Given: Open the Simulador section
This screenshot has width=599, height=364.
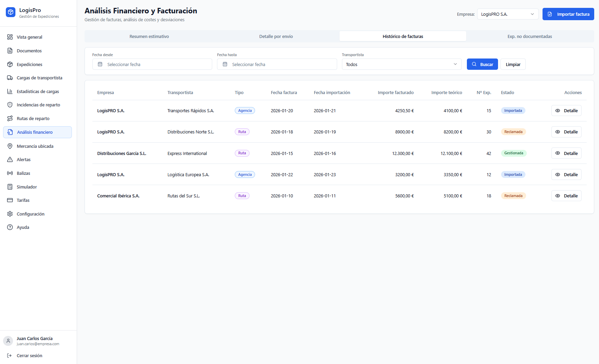Looking at the screenshot, I should (27, 187).
